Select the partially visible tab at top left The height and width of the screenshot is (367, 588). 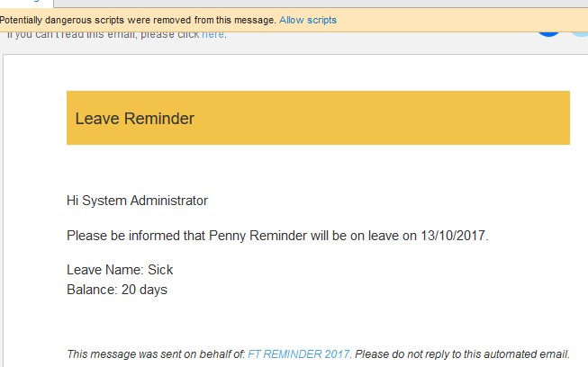pyautogui.click(x=27, y=4)
